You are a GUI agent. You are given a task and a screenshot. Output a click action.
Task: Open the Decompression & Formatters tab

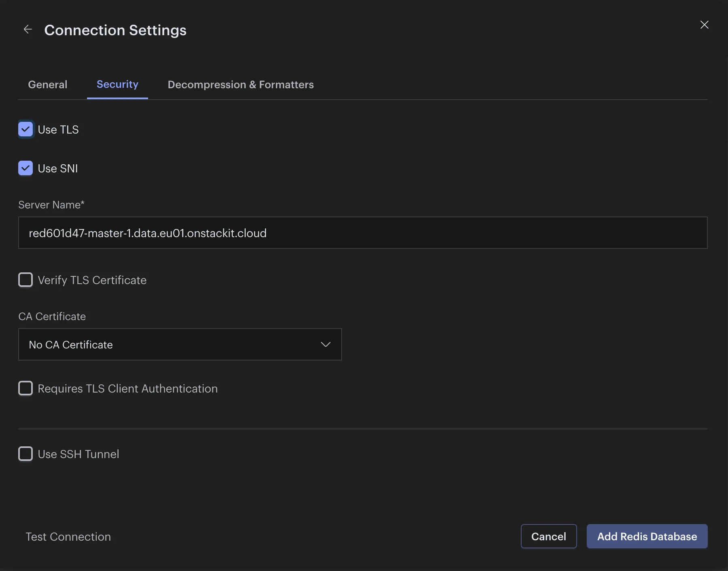[240, 85]
